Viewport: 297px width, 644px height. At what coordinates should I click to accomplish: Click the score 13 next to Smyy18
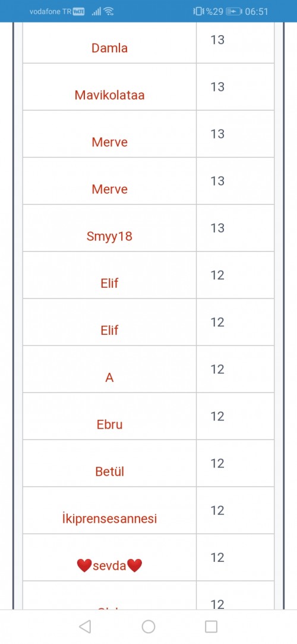click(x=217, y=228)
